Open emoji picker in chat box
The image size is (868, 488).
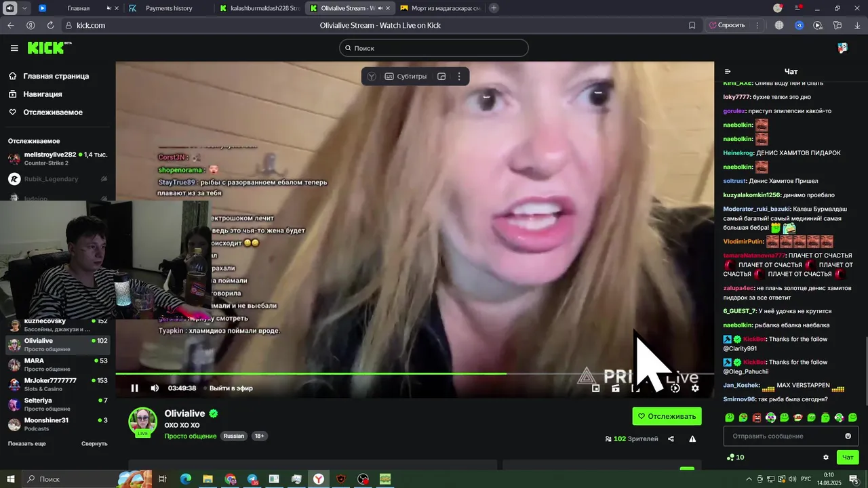point(848,436)
